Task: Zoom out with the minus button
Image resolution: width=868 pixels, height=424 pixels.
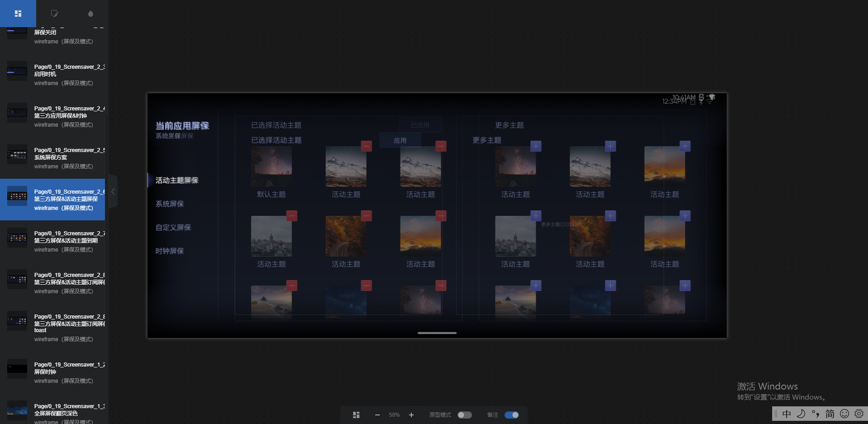Action: [377, 415]
